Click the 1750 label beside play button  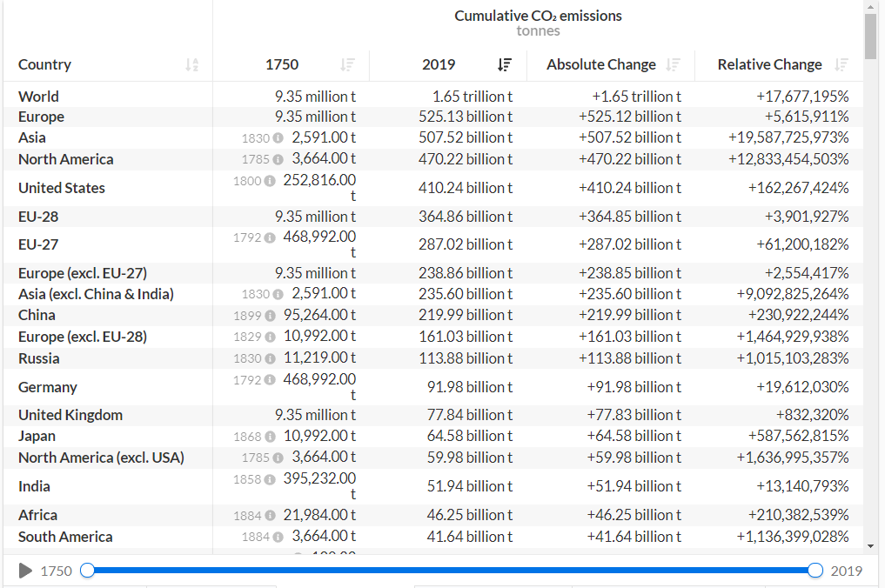click(x=57, y=571)
